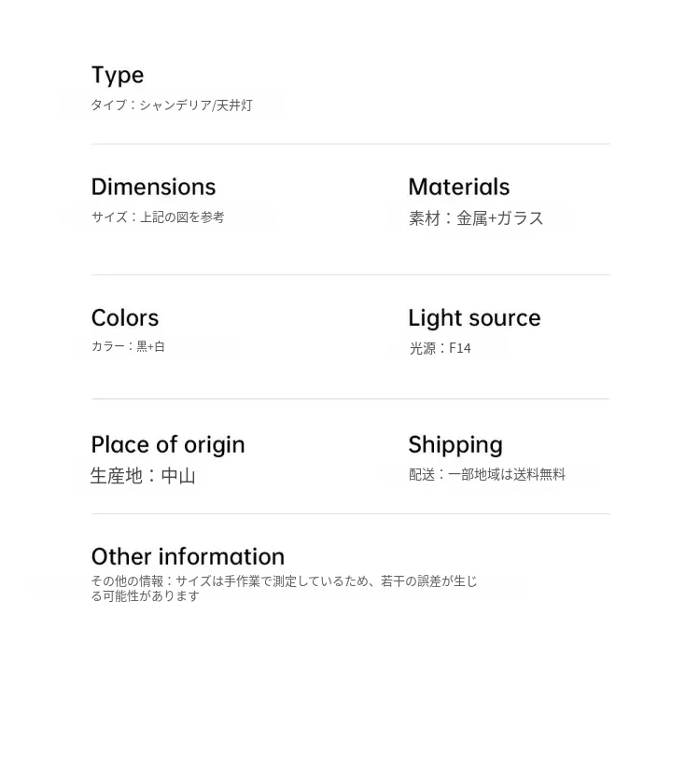Click the divider line above Other information
Image resolution: width=700 pixels, height=783 pixels.
click(350, 513)
